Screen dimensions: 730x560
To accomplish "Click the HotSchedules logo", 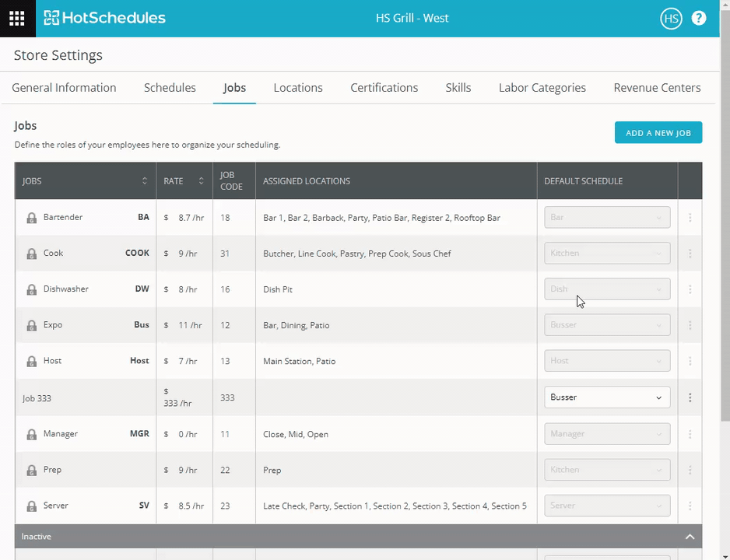I will pos(104,18).
